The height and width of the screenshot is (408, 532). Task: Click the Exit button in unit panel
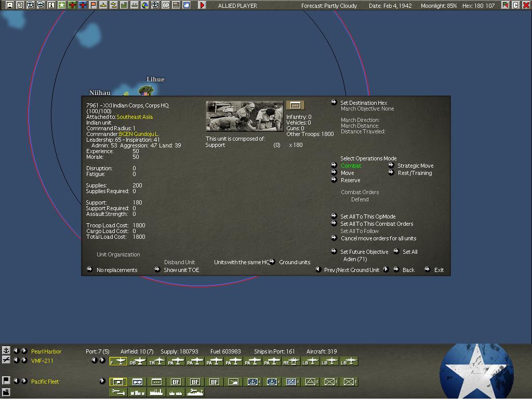(438, 270)
